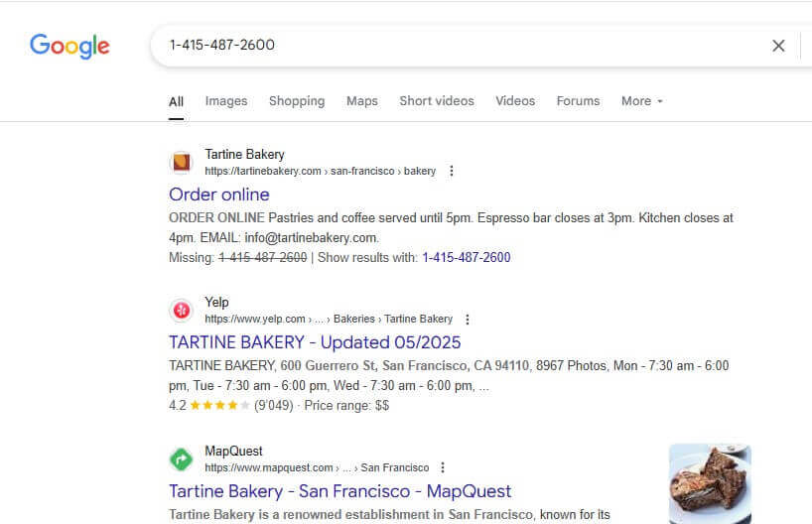Click the info@tartinebakery.com email text
The height and width of the screenshot is (524, 812).
coord(311,237)
